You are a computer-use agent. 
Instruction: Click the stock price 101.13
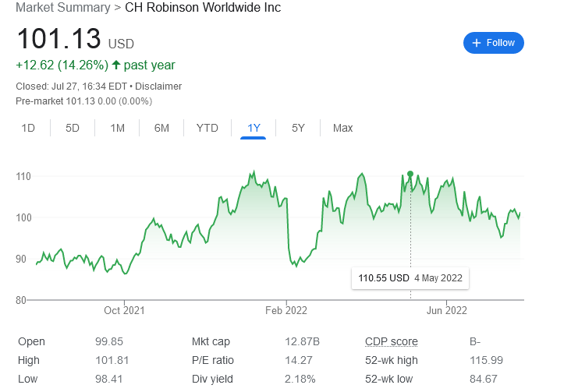pos(59,39)
